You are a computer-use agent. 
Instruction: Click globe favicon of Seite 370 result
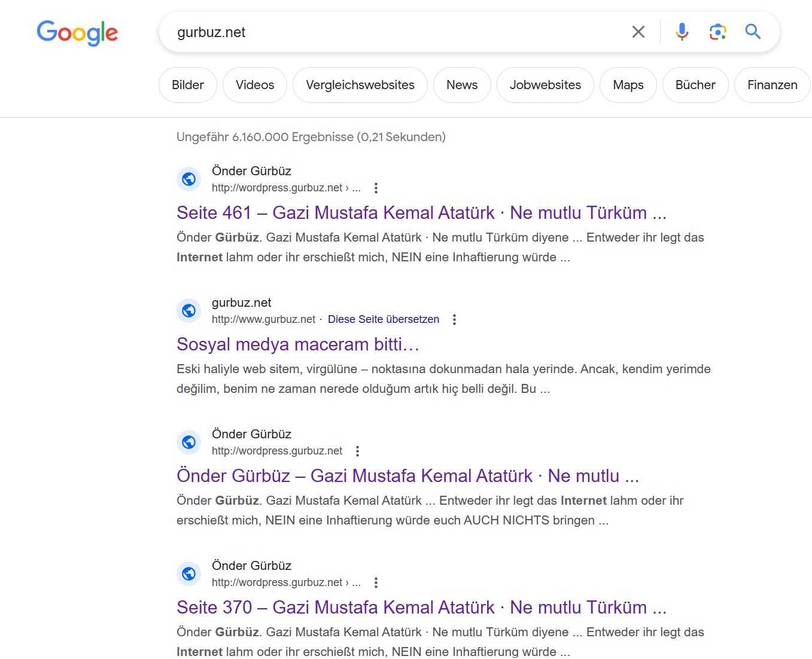[x=189, y=573]
